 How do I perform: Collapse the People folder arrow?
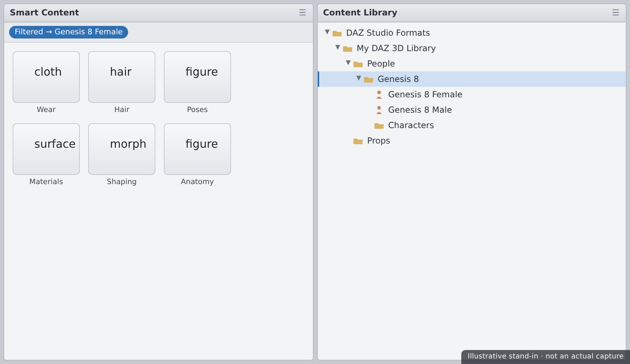(x=348, y=63)
